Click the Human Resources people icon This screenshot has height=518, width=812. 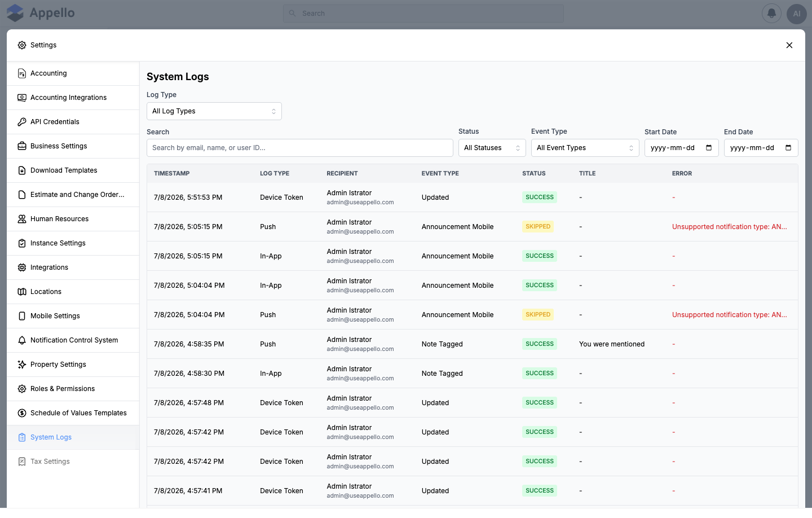click(22, 219)
